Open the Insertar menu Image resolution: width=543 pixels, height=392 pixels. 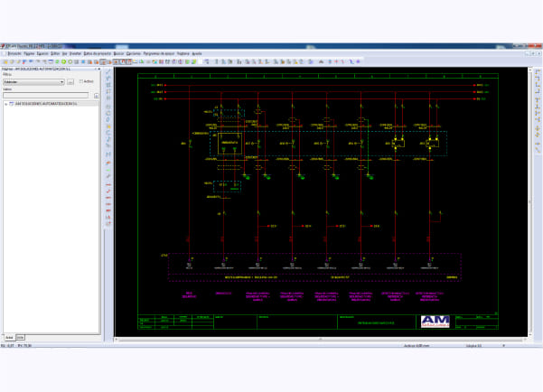click(x=75, y=53)
